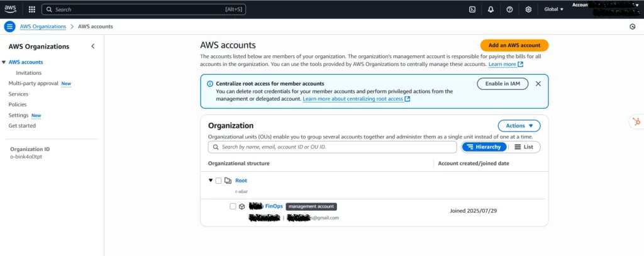The width and height of the screenshot is (644, 256).
Task: Collapse the AWS Organizations side panel
Action: tap(93, 46)
